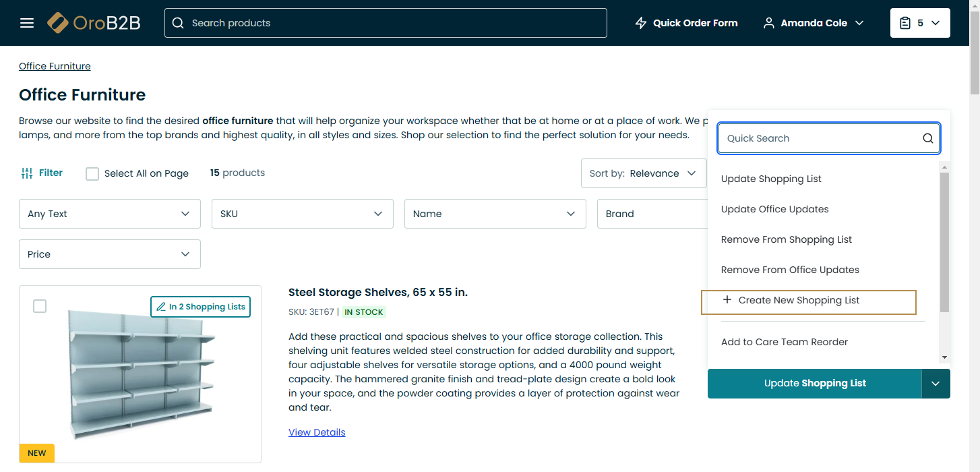Click the dropdown list scrollbar down arrow

coord(944,357)
